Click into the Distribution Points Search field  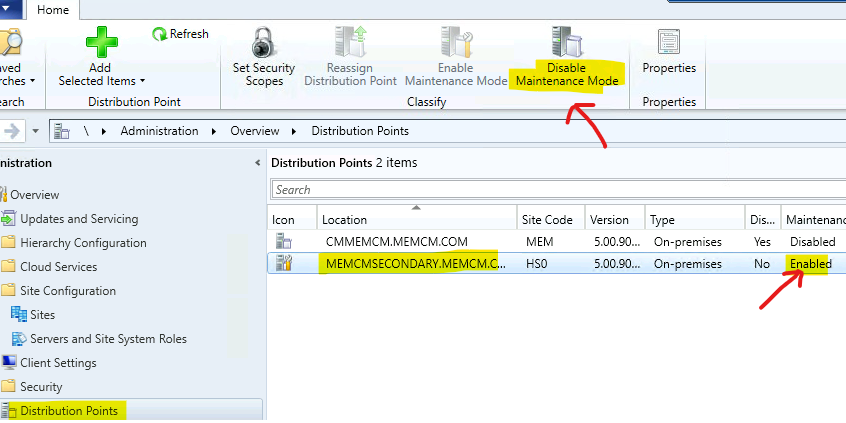click(558, 189)
